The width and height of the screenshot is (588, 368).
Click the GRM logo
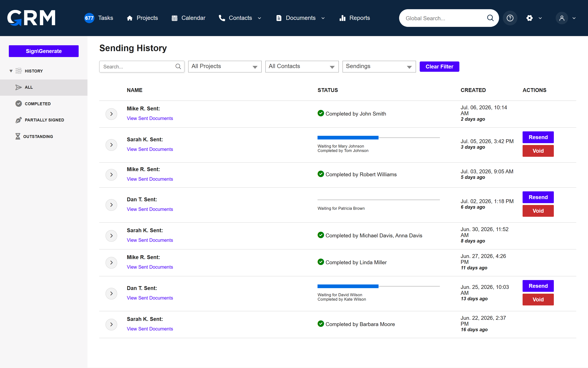31,18
